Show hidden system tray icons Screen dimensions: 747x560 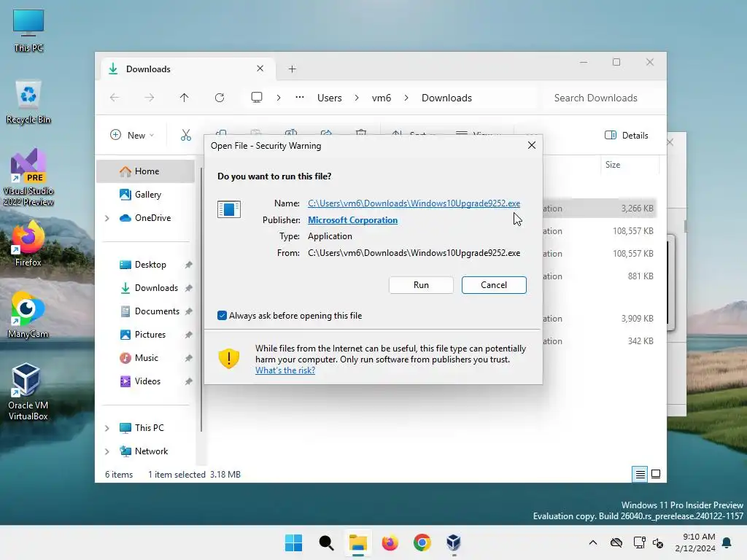coord(592,542)
